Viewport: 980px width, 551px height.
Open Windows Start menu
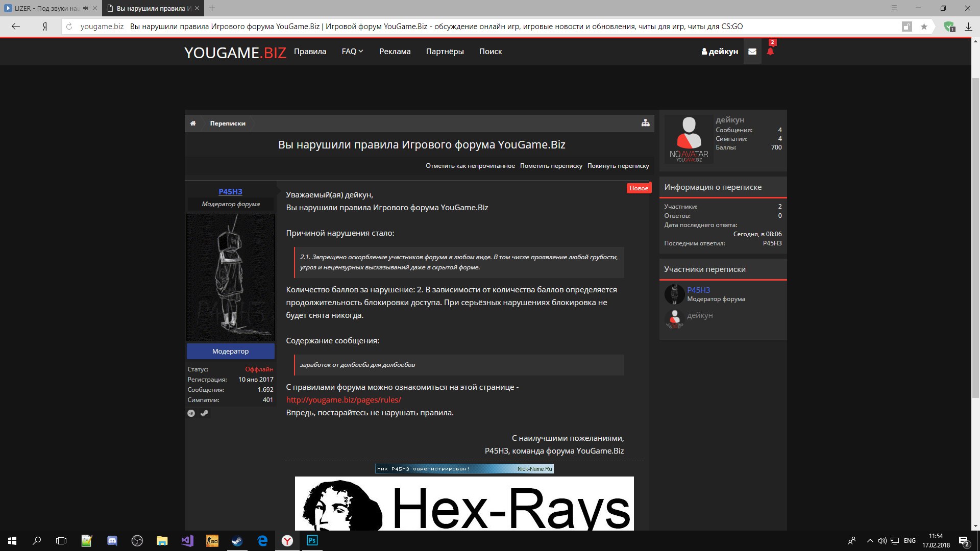pos(12,541)
